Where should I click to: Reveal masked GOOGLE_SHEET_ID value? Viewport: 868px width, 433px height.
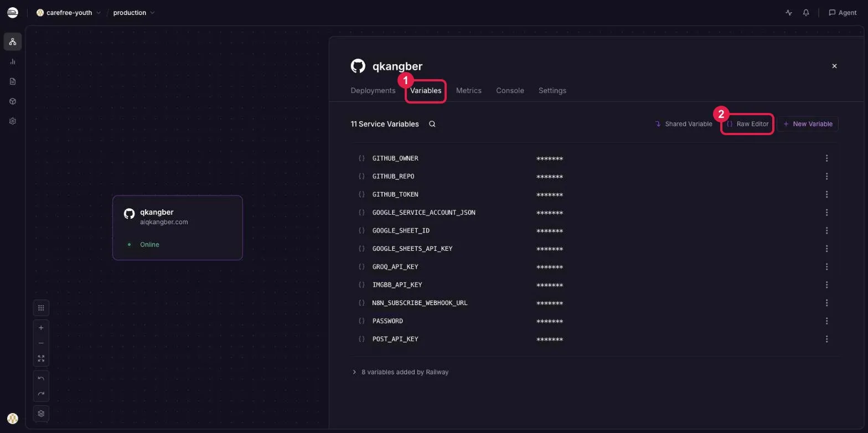(550, 231)
